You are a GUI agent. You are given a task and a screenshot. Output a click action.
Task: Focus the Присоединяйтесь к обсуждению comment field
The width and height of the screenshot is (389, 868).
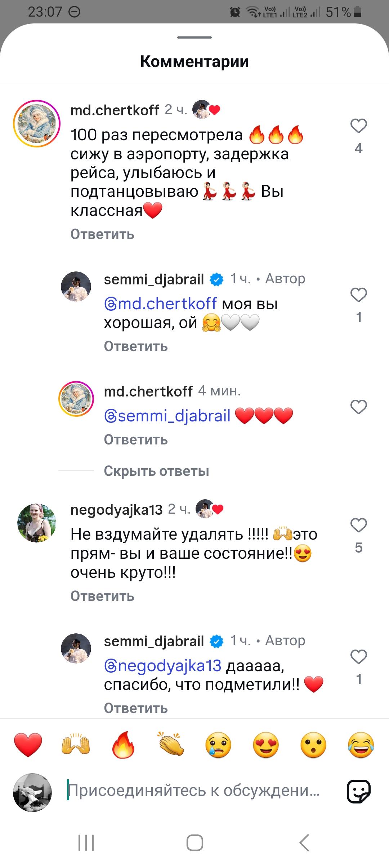(194, 791)
